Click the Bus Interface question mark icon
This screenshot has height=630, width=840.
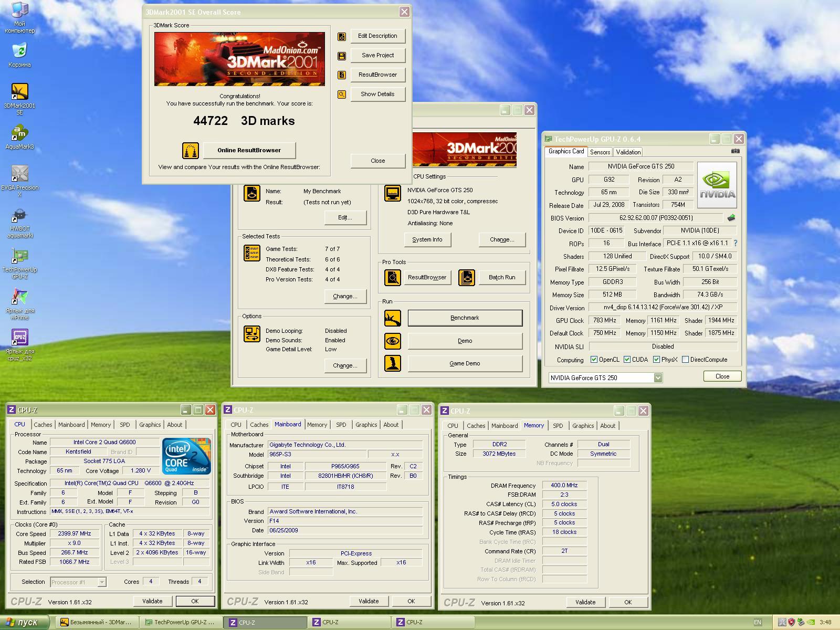coord(735,243)
